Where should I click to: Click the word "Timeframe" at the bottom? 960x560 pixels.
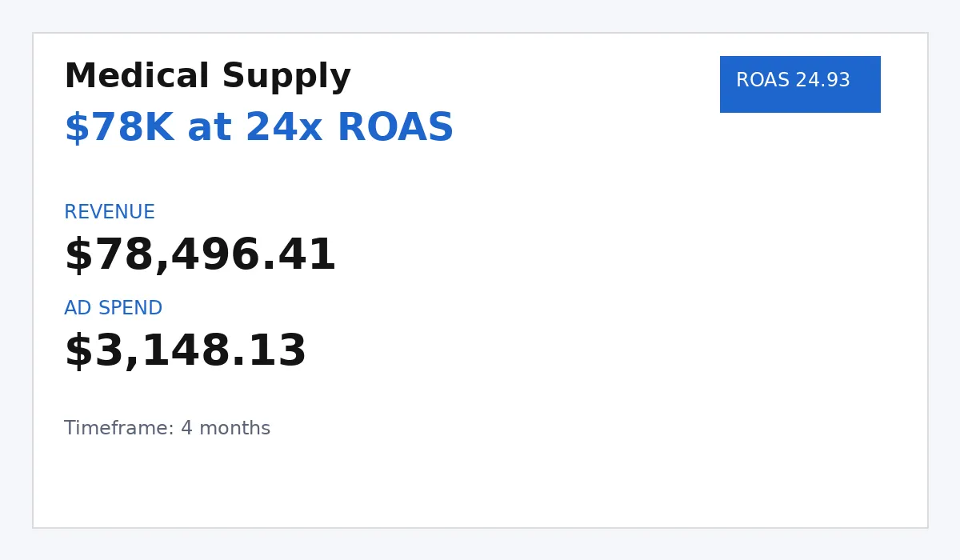point(117,429)
